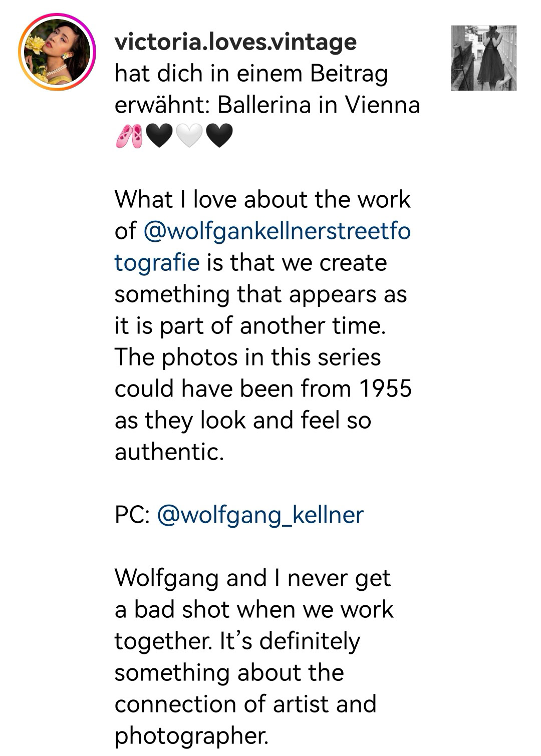The width and height of the screenshot is (541, 756).
Task: Open the @wolfgang_kellner mention link
Action: point(260,515)
